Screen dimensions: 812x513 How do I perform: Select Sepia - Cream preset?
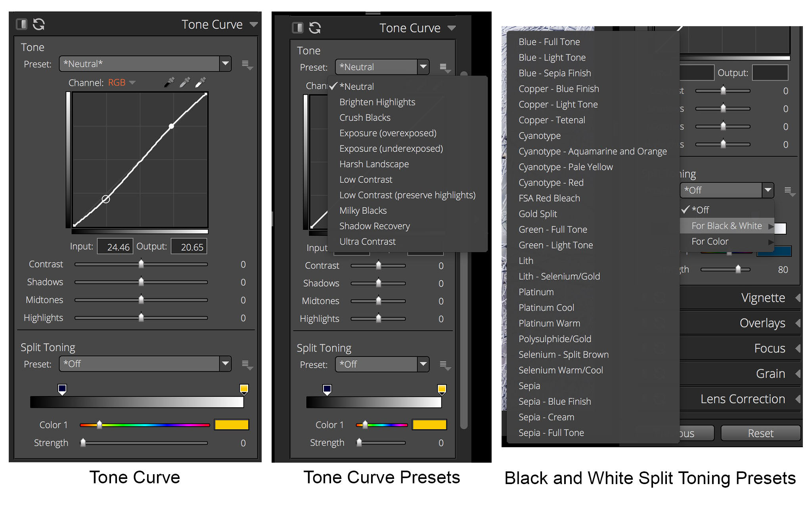(x=546, y=417)
